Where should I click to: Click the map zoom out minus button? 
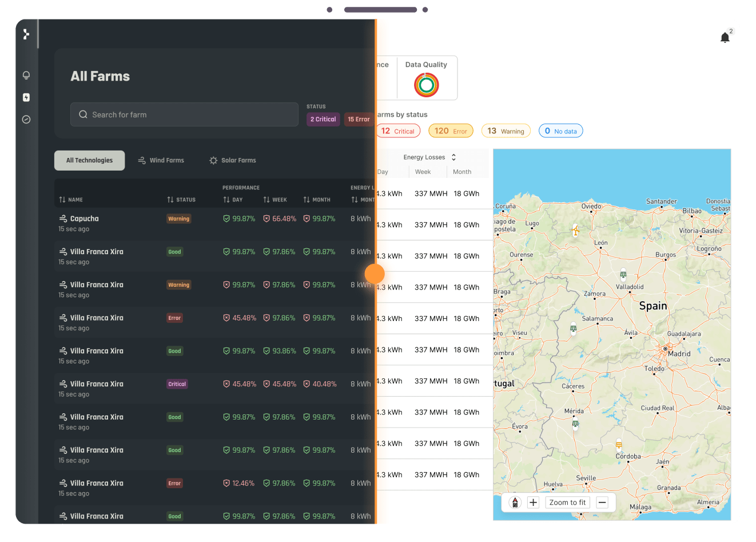[602, 503]
